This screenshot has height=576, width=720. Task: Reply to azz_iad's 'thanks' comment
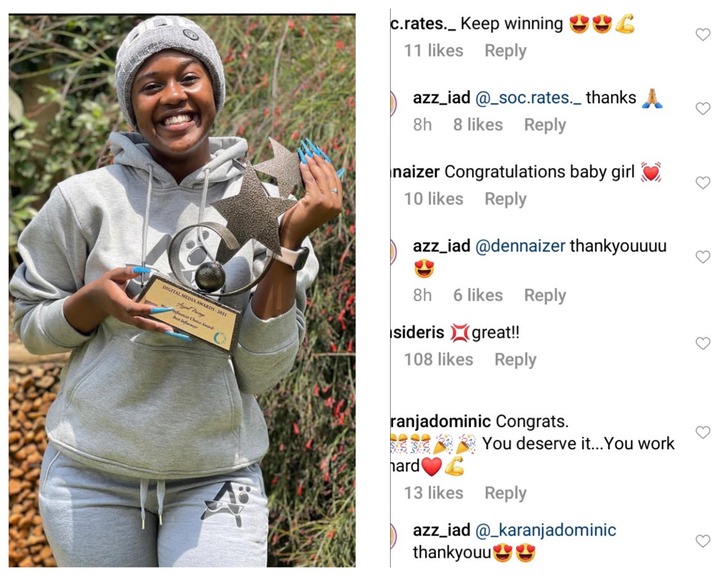pos(545,125)
